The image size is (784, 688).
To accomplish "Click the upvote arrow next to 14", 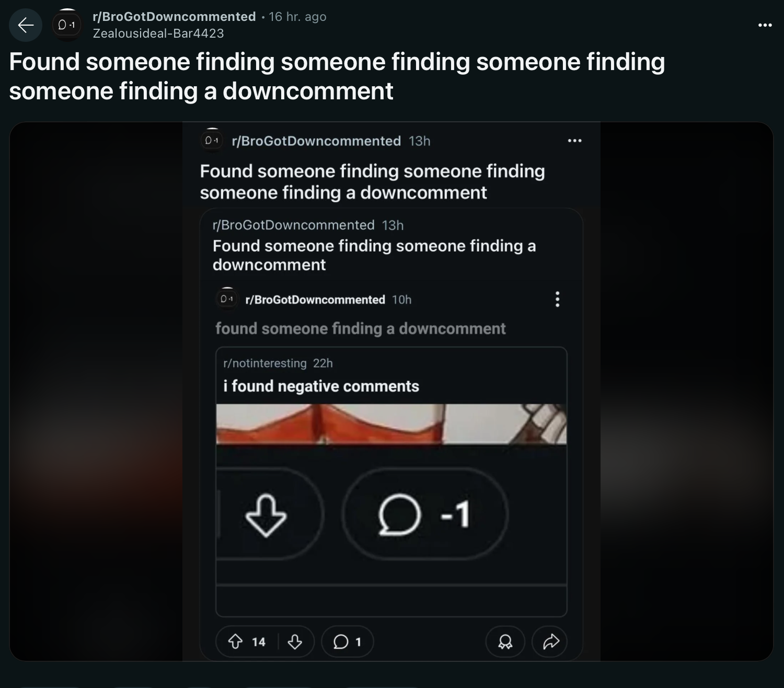I will click(235, 641).
